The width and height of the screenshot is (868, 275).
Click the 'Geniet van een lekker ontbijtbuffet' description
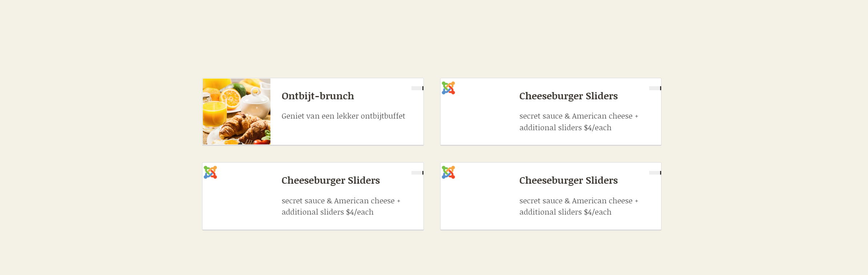[x=343, y=116]
